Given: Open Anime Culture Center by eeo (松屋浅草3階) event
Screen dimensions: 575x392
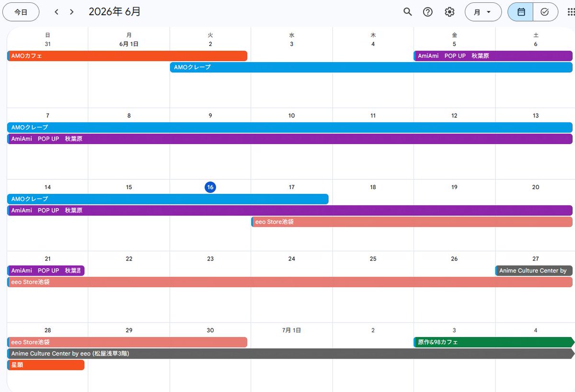Looking at the screenshot, I should click(291, 354).
